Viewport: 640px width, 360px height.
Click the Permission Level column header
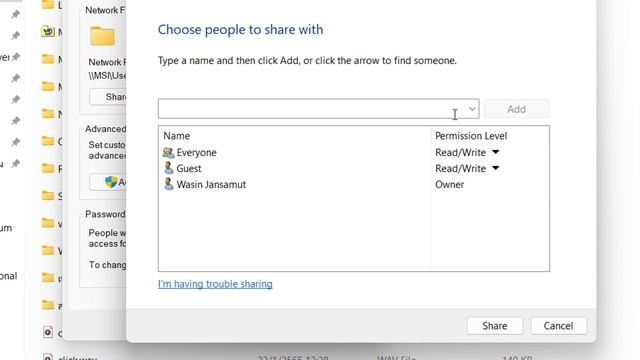point(471,136)
